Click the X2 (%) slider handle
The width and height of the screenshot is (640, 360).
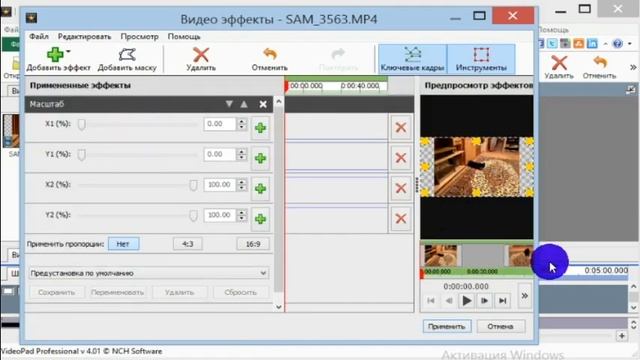193,185
